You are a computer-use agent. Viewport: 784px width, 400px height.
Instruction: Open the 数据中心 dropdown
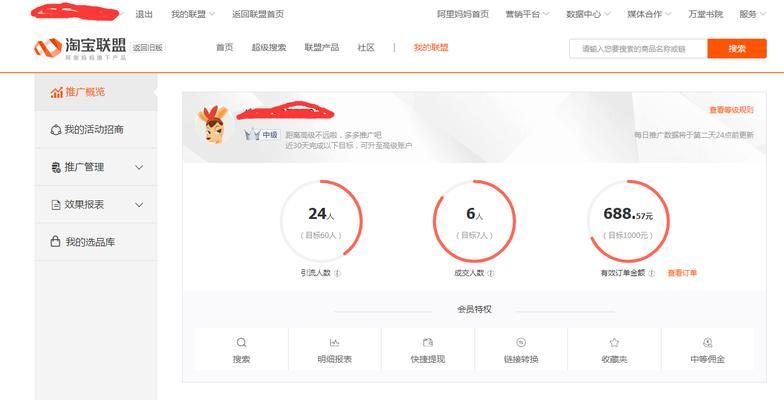pyautogui.click(x=588, y=14)
